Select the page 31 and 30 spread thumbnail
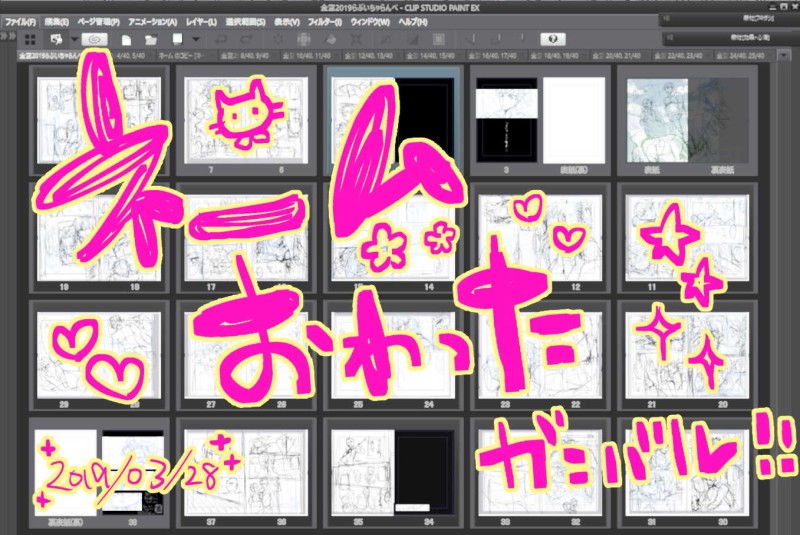 687,473
